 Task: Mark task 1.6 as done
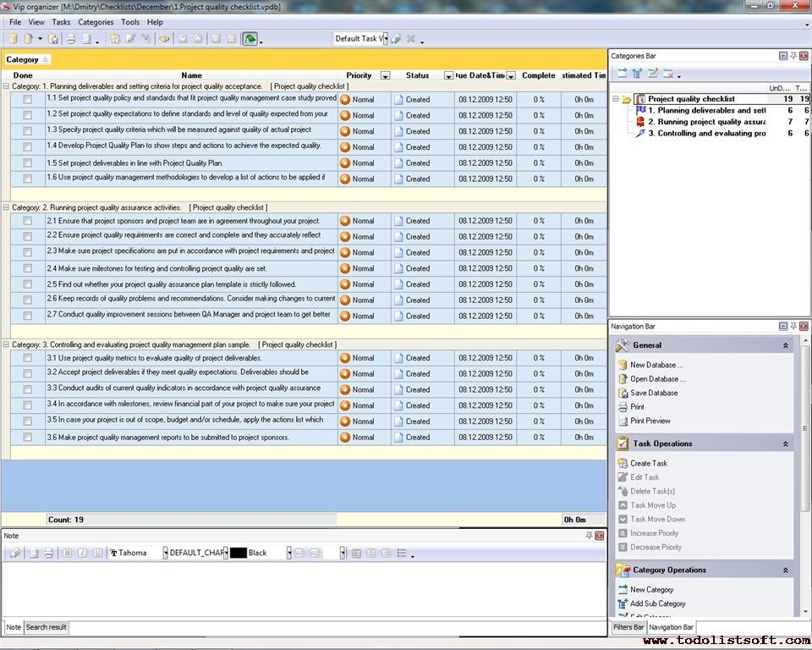click(x=27, y=179)
